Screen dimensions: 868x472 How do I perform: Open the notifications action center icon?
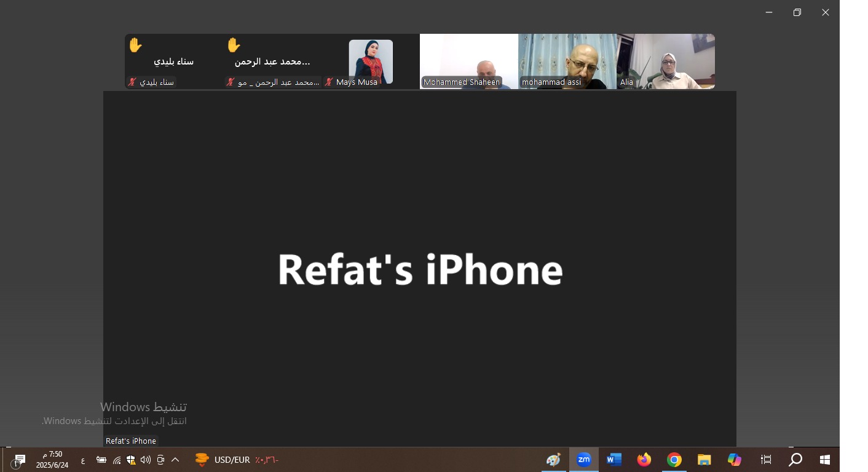point(19,460)
